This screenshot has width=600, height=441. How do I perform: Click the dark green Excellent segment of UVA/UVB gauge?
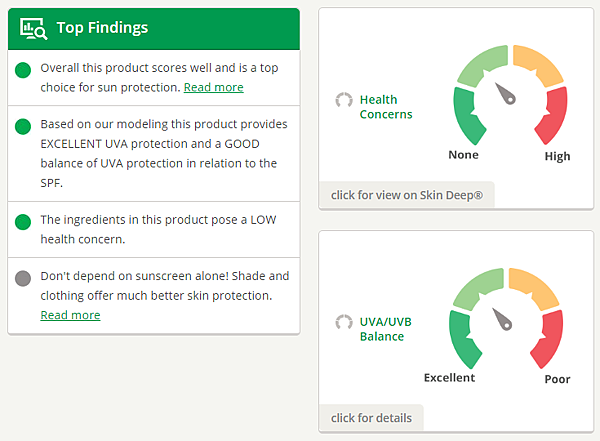pos(465,339)
